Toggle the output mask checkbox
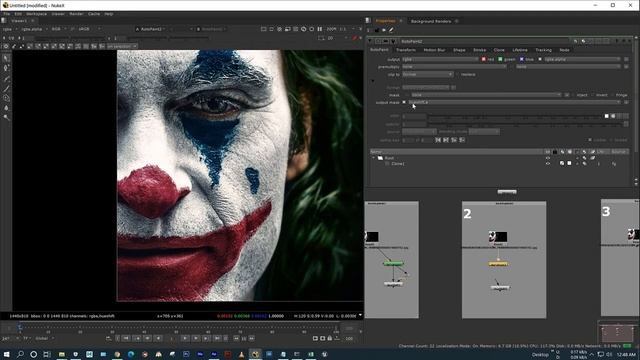Screen dimensions: 640x360 point(404,102)
